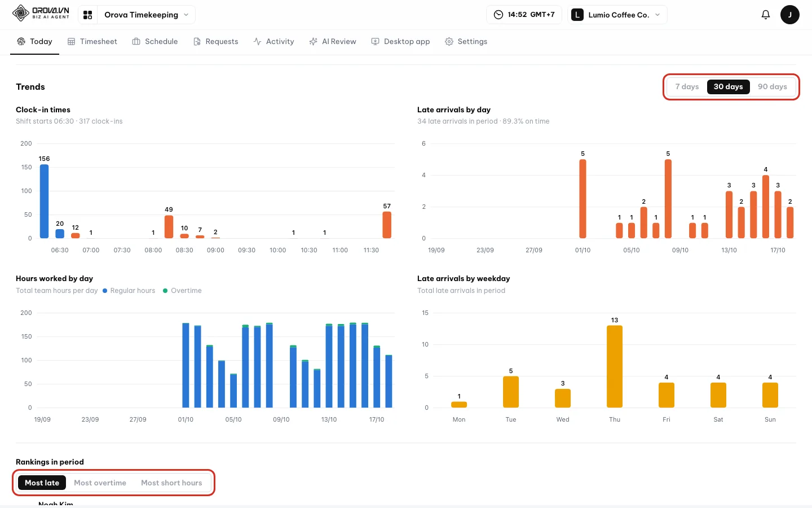This screenshot has height=508, width=812.
Task: Click the Settings gear icon
Action: tap(449, 42)
